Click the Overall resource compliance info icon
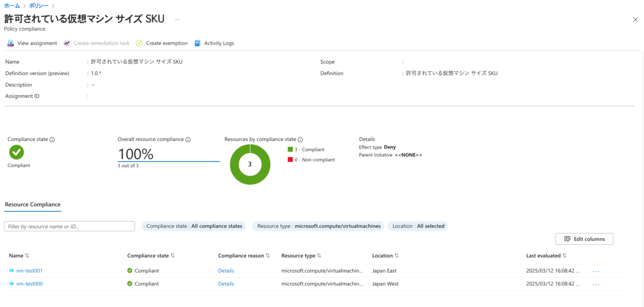 pyautogui.click(x=188, y=140)
